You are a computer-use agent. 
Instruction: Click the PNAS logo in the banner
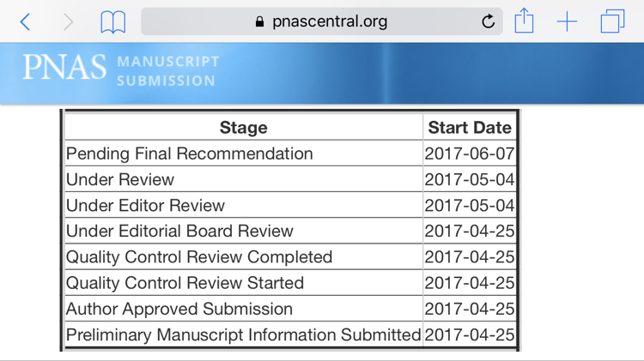[x=64, y=68]
